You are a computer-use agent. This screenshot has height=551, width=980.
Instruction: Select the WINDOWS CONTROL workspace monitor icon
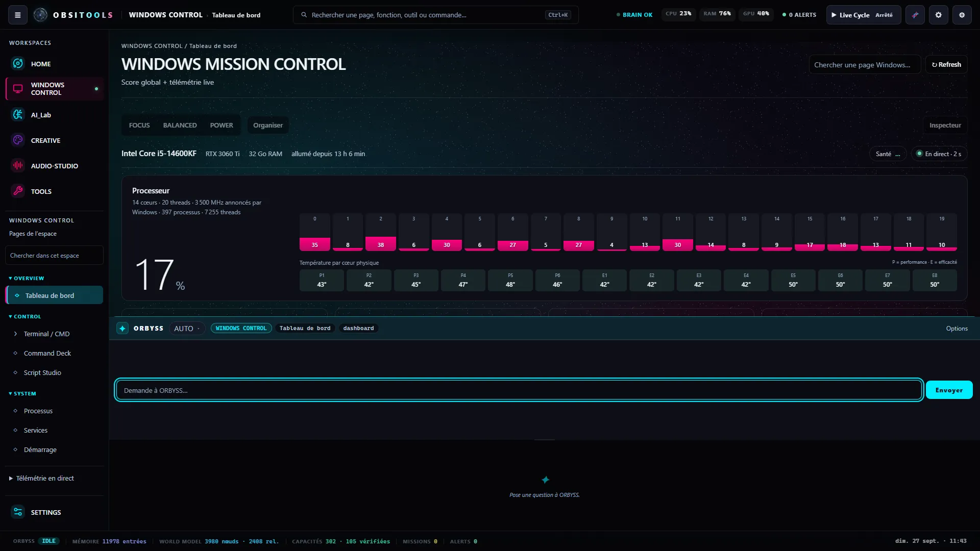pos(18,89)
